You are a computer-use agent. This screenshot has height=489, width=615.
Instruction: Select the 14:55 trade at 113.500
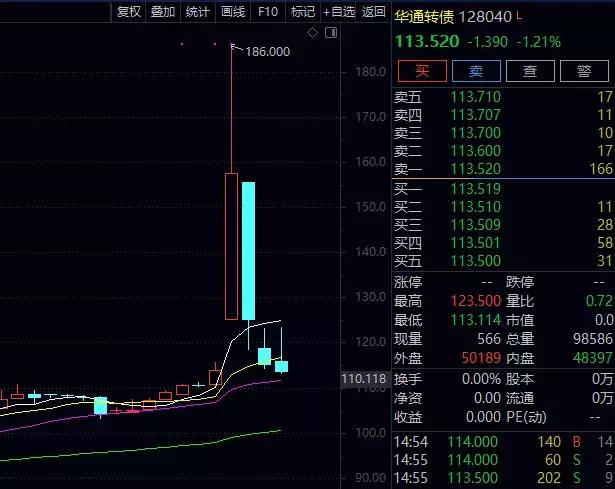[473, 478]
